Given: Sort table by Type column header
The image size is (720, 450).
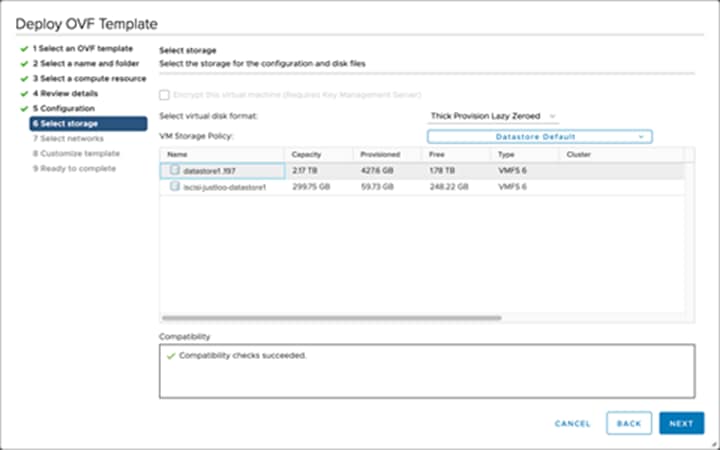Looking at the screenshot, I should coord(506,155).
